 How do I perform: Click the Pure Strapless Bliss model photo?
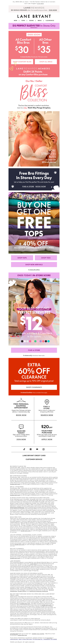coord(34,139)
